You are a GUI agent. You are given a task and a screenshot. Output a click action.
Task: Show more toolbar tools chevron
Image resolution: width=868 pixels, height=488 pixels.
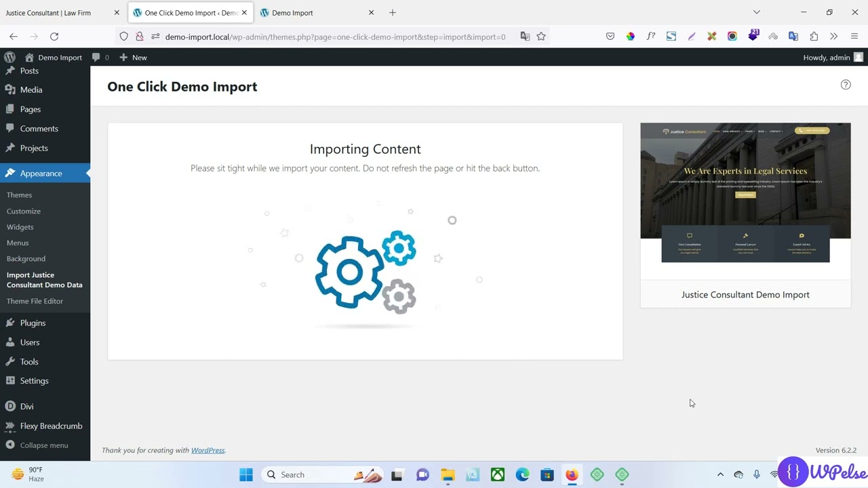[x=834, y=37]
